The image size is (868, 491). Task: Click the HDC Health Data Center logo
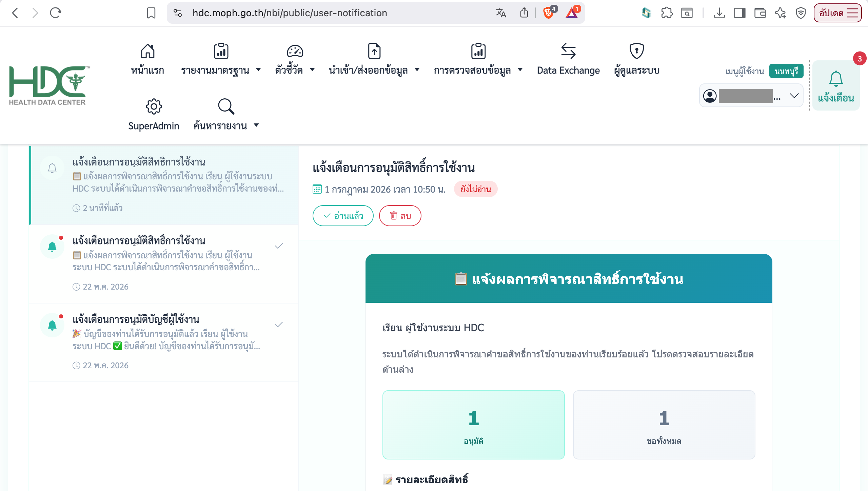50,85
